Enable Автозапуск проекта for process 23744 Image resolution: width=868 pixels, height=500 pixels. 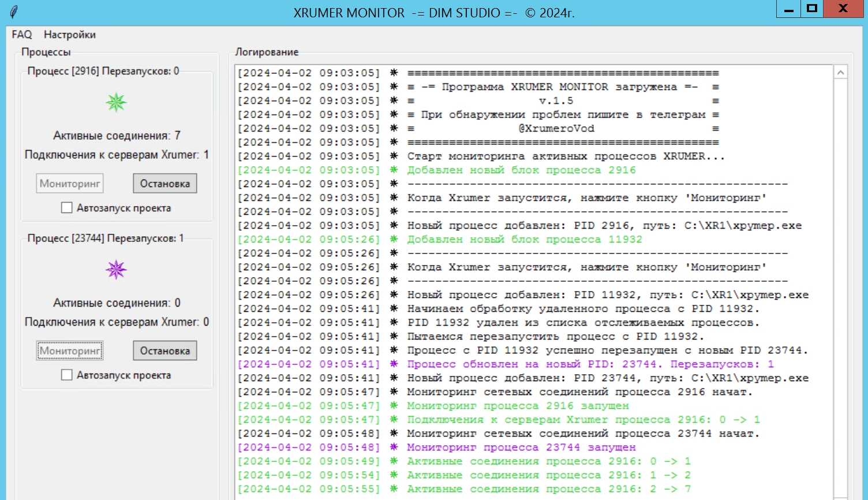coord(67,375)
